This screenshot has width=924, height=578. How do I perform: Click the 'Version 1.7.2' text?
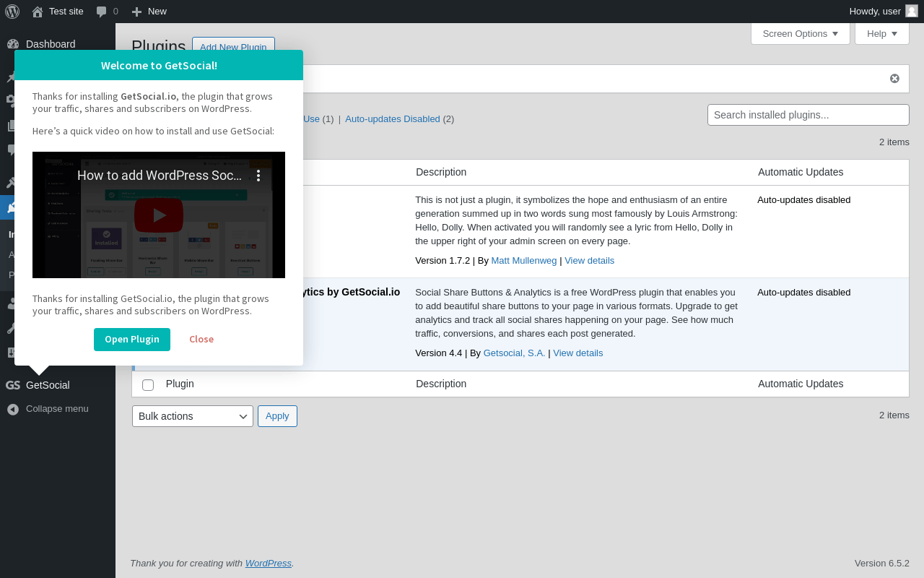click(x=443, y=261)
